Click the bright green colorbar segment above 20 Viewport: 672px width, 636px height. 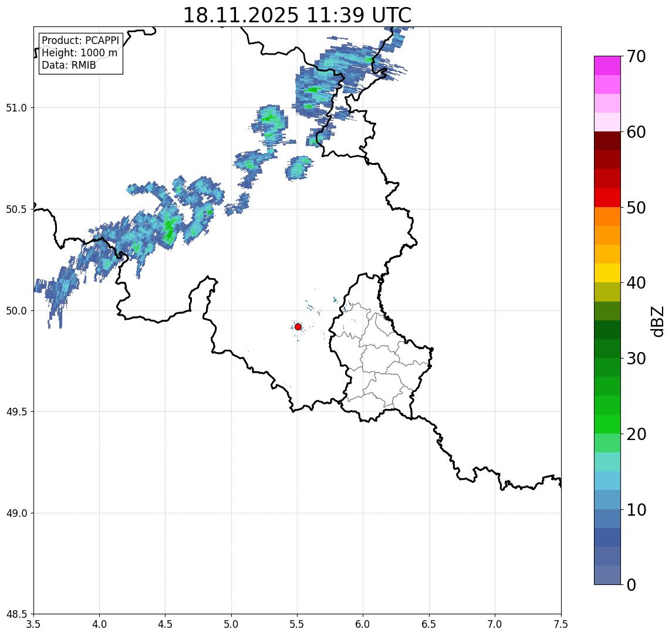[x=607, y=424]
